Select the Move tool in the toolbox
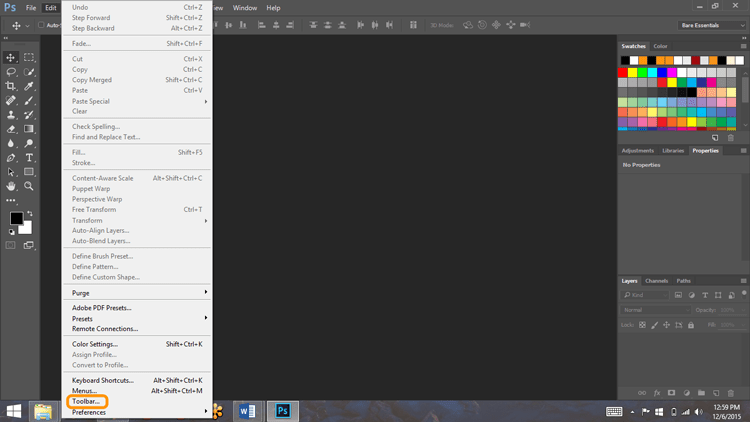 (11, 57)
